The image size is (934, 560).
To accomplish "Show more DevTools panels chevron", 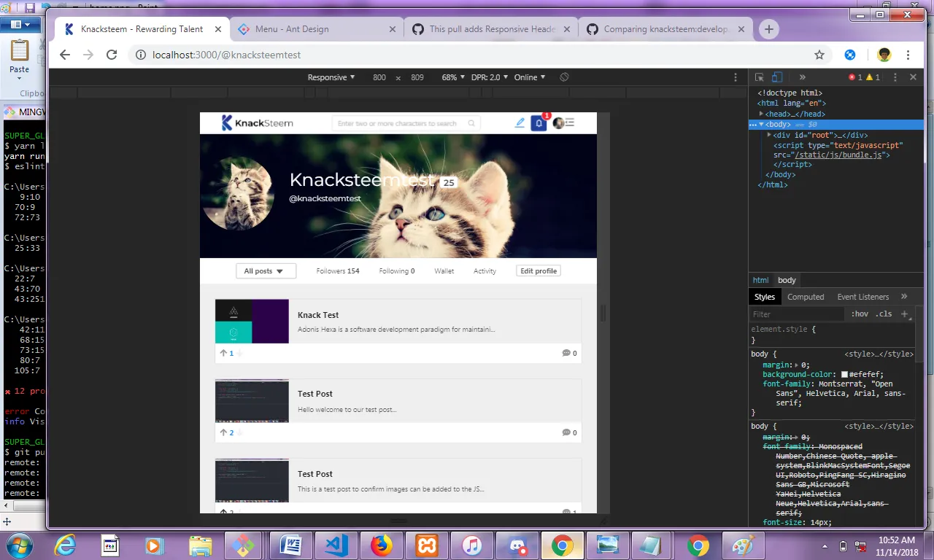I will pos(802,77).
